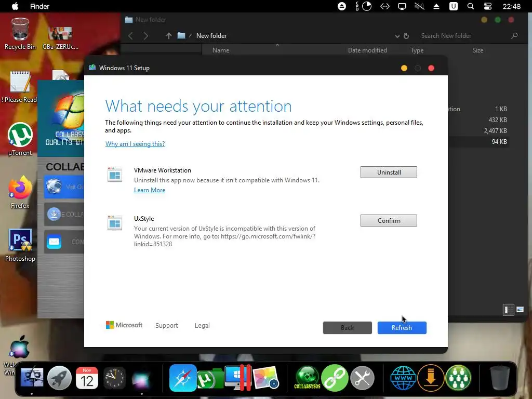
Task: Click the eject icon in menu bar
Action: click(x=436, y=6)
